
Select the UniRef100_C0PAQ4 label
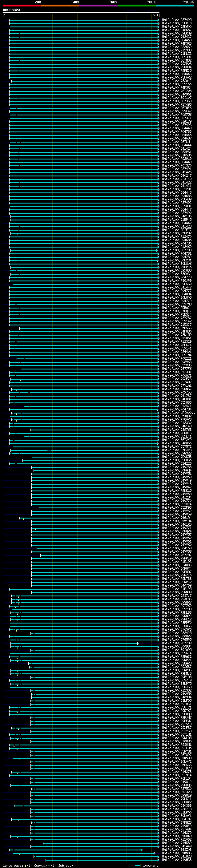pyautogui.click(x=177, y=470)
